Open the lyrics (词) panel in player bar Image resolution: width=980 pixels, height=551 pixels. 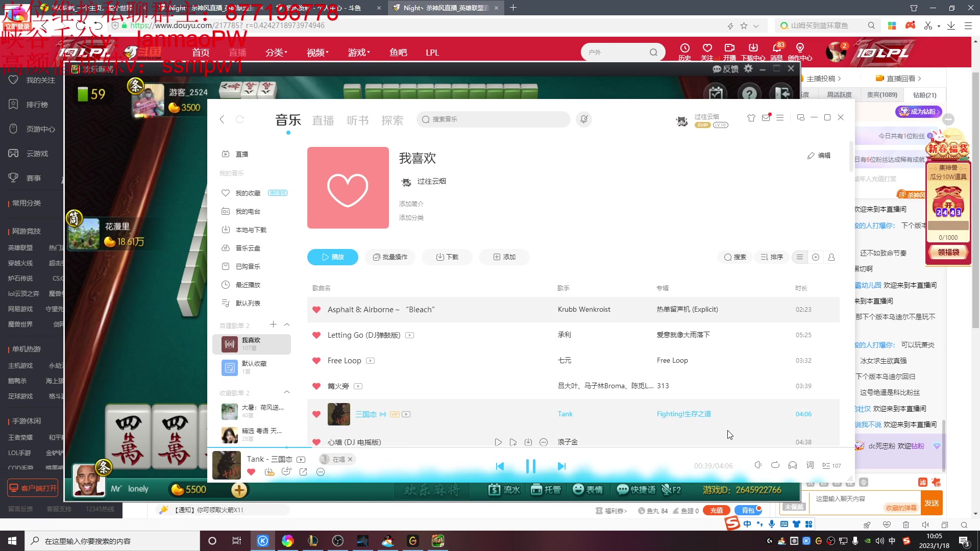point(810,465)
